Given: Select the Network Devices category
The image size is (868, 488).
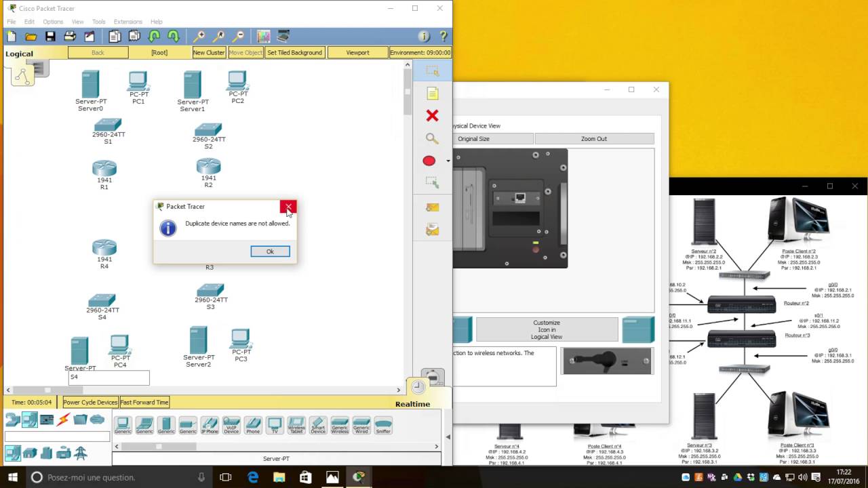Looking at the screenshot, I should pyautogui.click(x=13, y=420).
